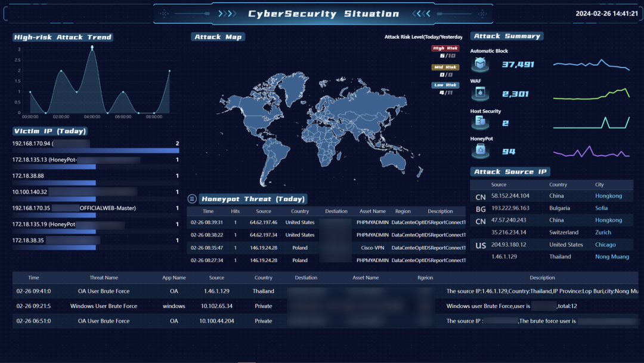Screen dimensions: 644x363
Task: Click the left triple-chevron arrows beside title
Action: (227, 14)
